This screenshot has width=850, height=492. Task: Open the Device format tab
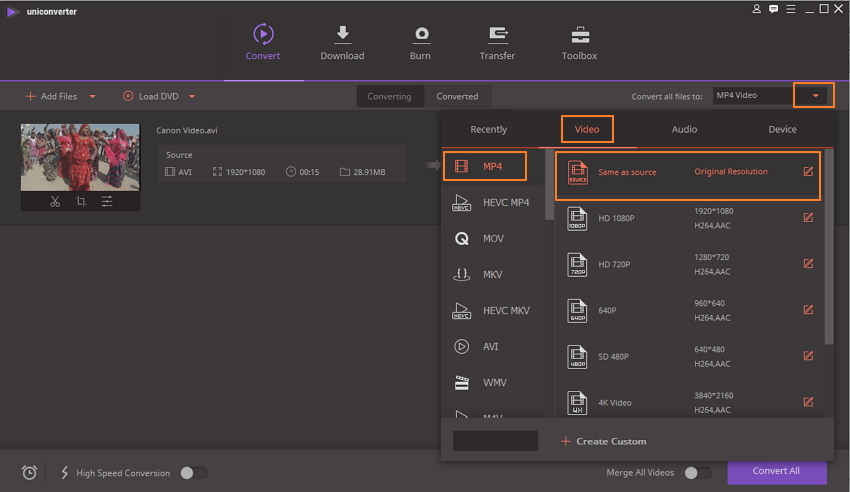point(782,130)
